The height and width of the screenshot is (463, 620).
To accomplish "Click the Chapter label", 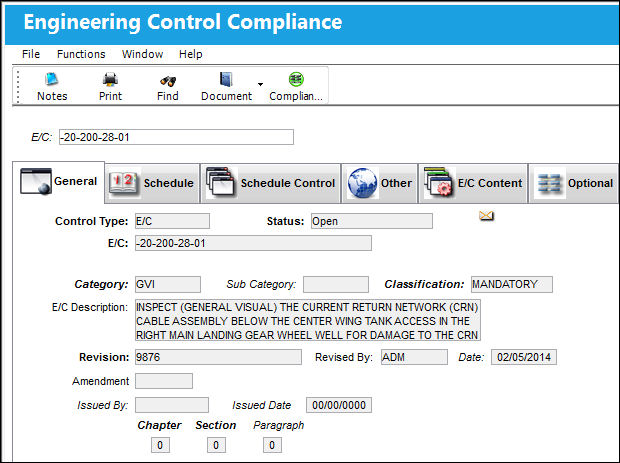I will point(159,425).
